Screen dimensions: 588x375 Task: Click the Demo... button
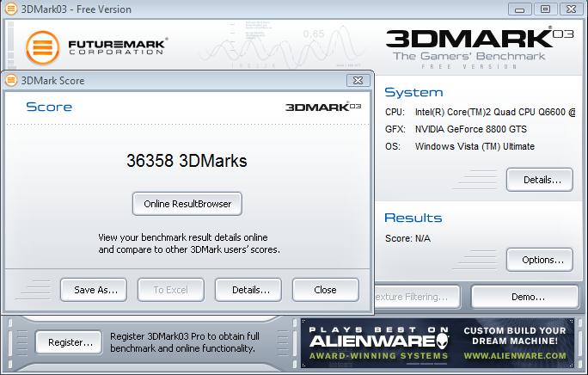[x=525, y=297]
